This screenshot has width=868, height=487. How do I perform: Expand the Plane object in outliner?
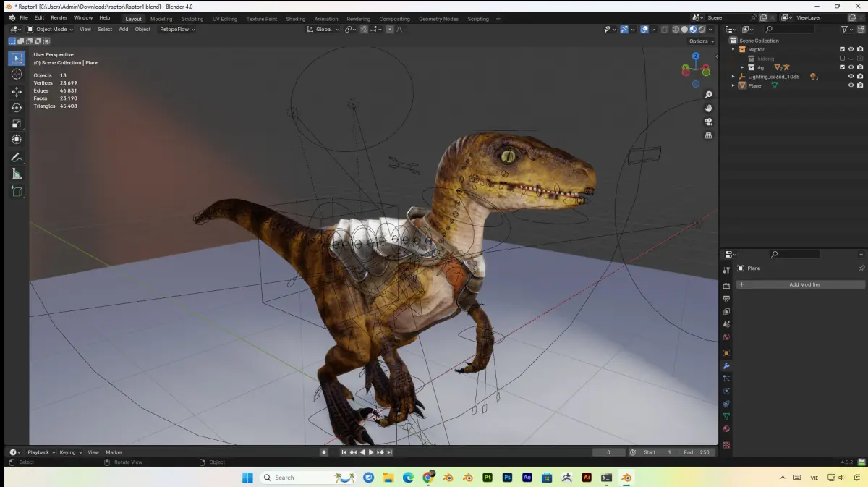(733, 85)
